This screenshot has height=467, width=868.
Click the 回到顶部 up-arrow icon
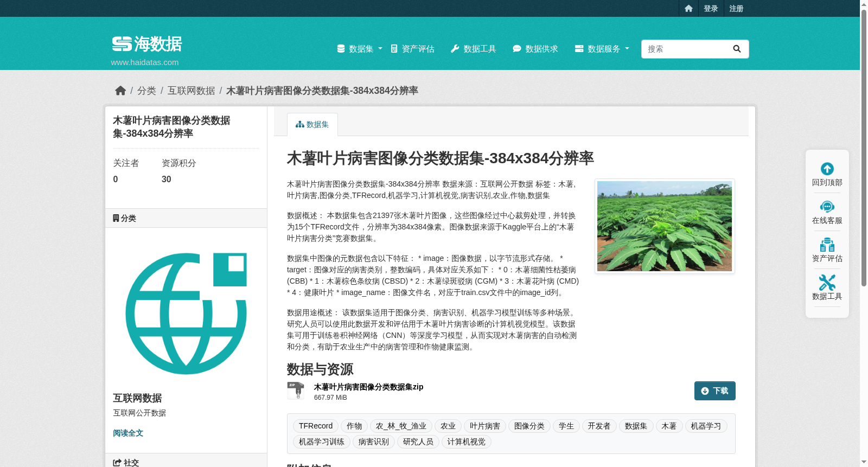[827, 169]
